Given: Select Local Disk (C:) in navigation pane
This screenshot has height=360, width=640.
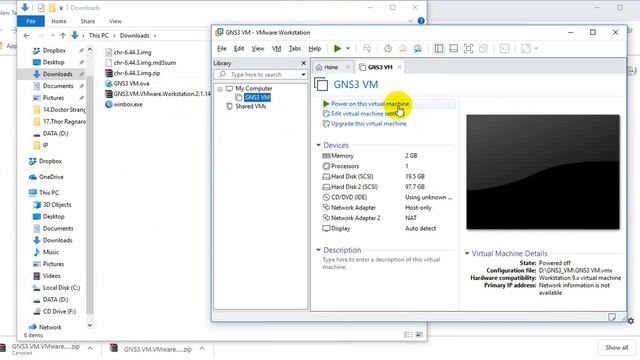Looking at the screenshot, I should point(61,288).
